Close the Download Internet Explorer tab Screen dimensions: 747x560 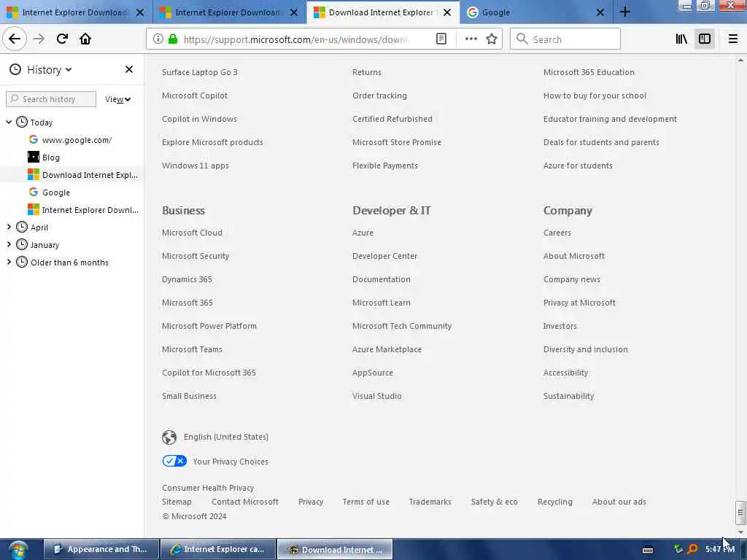pyautogui.click(x=447, y=12)
